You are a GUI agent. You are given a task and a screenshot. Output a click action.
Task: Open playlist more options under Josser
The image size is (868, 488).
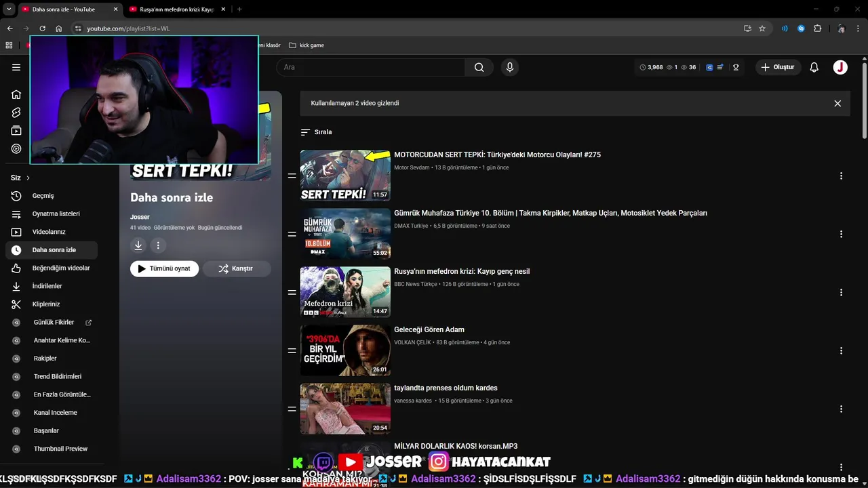click(158, 245)
